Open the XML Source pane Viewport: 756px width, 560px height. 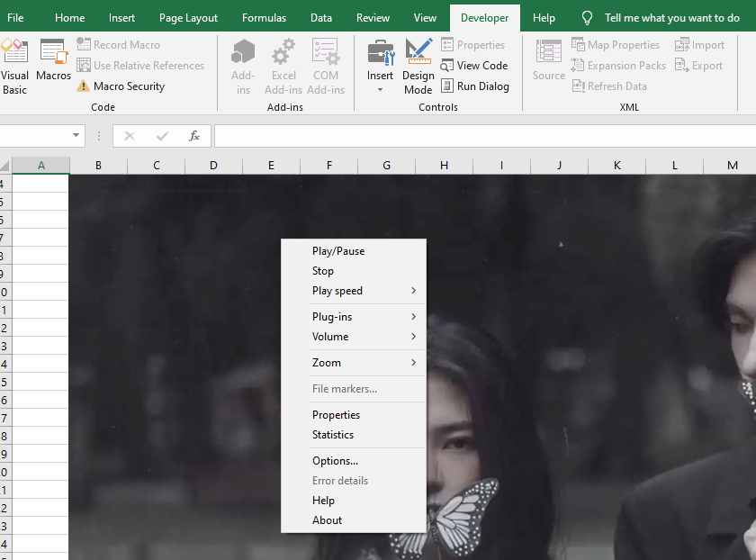(548, 59)
